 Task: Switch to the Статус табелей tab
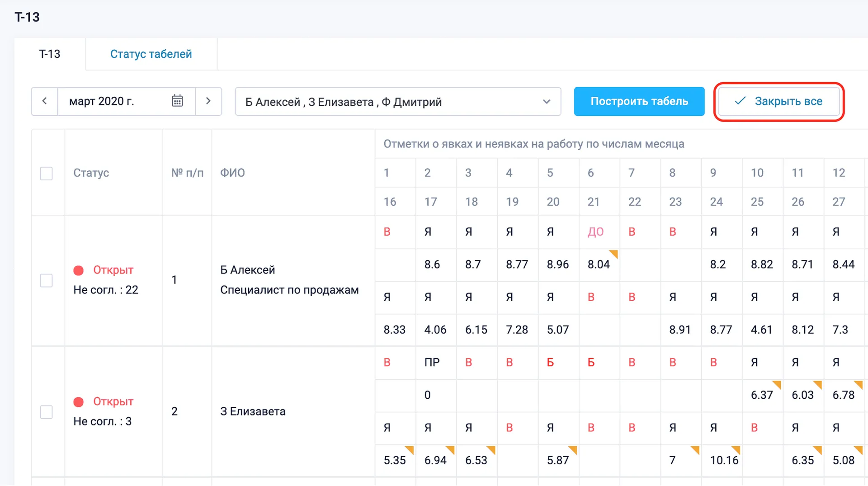point(151,54)
